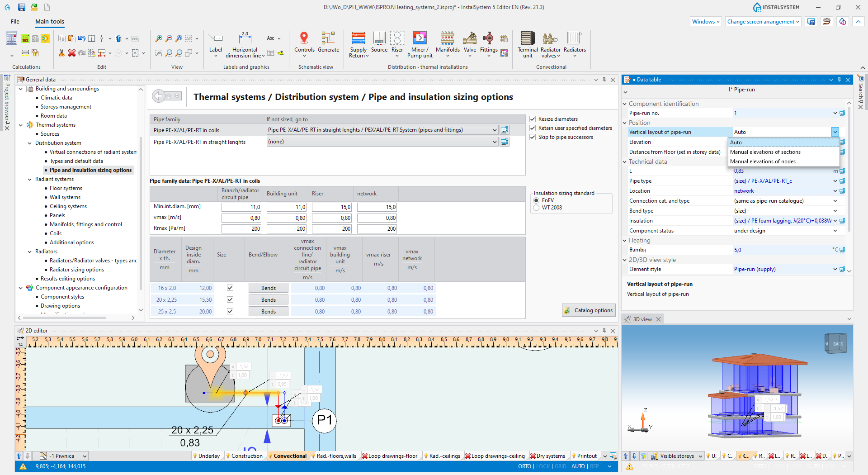Select the Fittings pump tool

click(489, 44)
